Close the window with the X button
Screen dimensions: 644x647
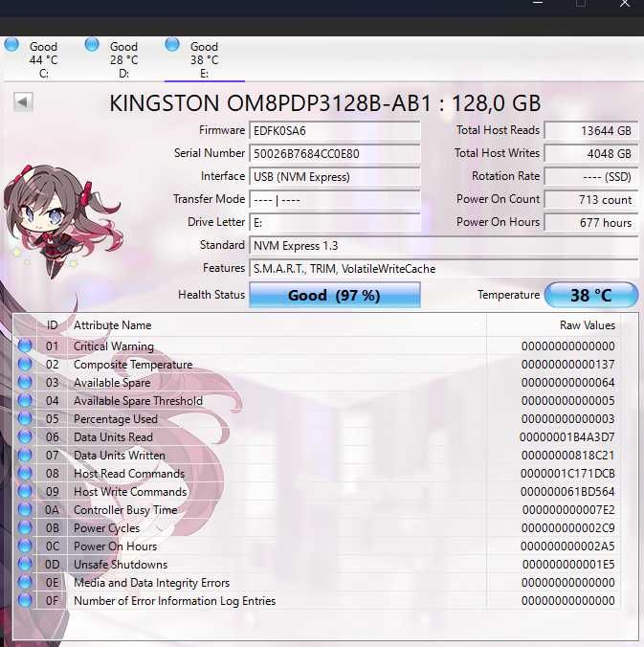tap(625, 4)
